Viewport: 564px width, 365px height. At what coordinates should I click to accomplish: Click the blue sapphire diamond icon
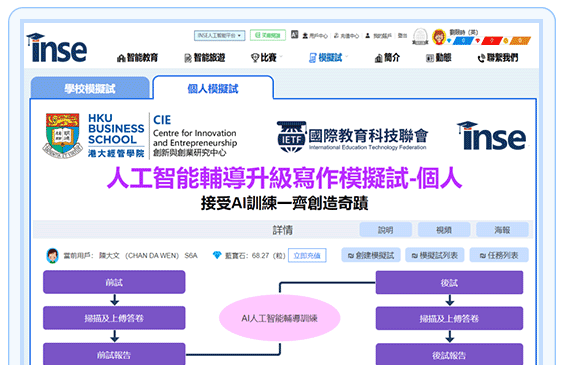click(x=217, y=255)
